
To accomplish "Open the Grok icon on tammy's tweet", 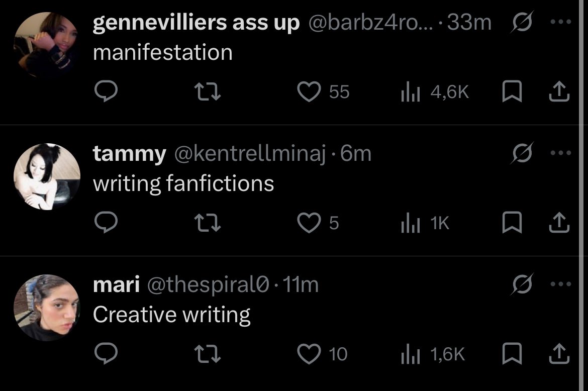I will tap(522, 153).
